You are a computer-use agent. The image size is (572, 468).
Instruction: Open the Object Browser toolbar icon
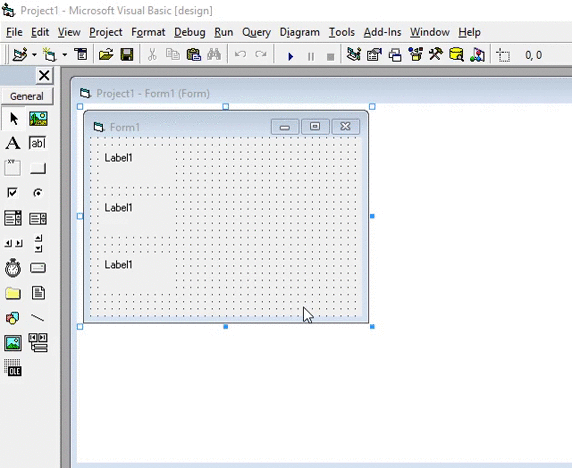[416, 55]
